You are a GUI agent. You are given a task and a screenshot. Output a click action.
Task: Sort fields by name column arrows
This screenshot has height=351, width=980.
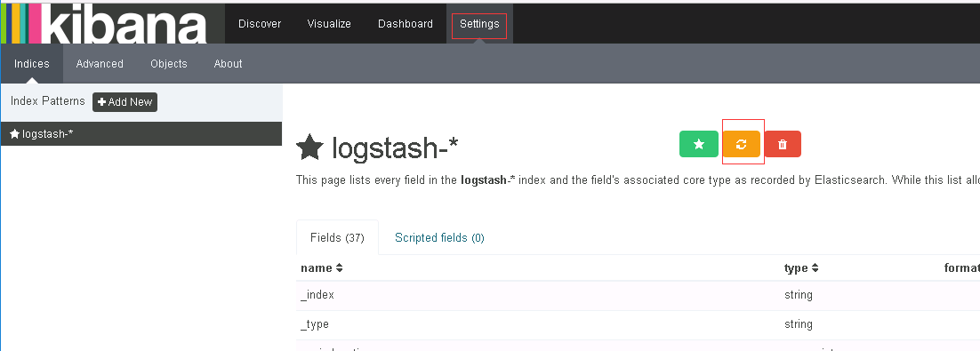coord(340,268)
